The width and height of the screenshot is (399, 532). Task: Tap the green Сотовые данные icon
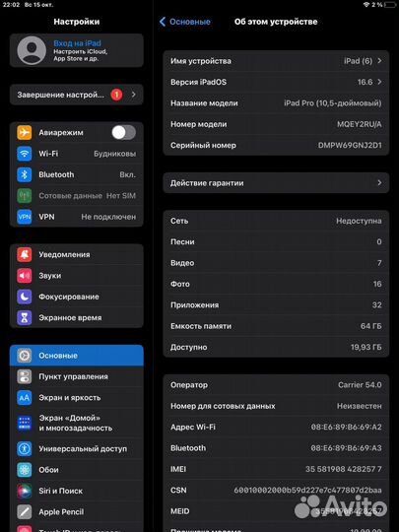click(x=25, y=195)
